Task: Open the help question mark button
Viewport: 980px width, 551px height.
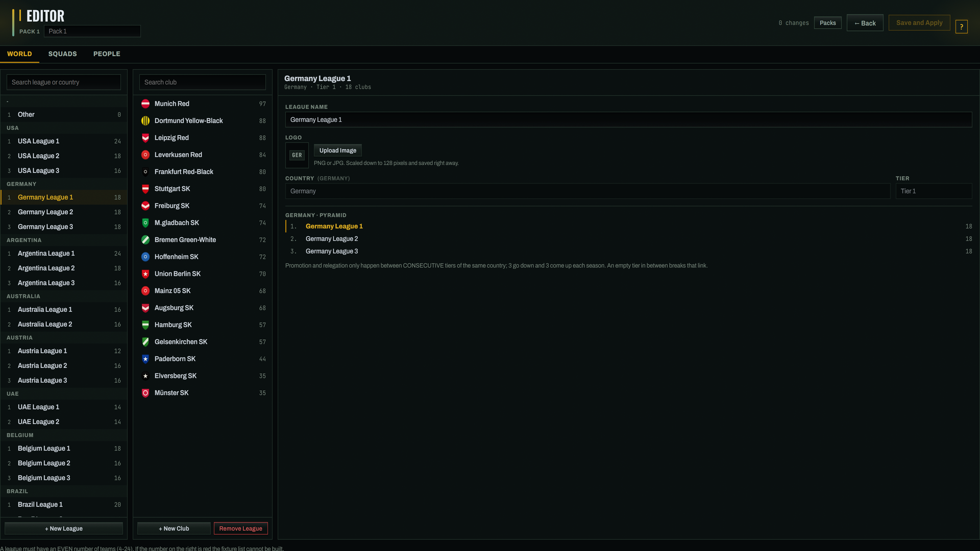Action: click(x=962, y=27)
